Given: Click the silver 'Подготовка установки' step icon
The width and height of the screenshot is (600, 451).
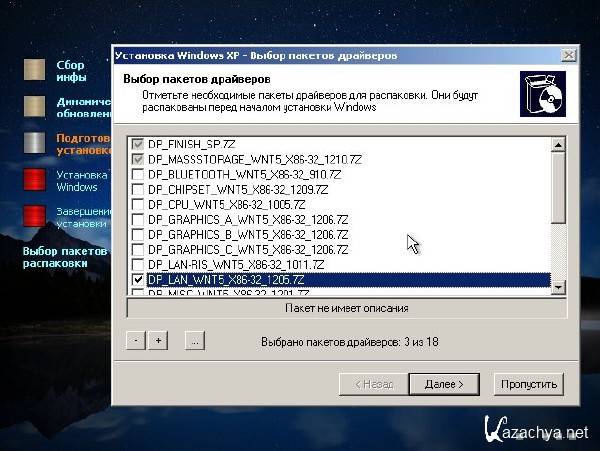Looking at the screenshot, I should point(36,144).
